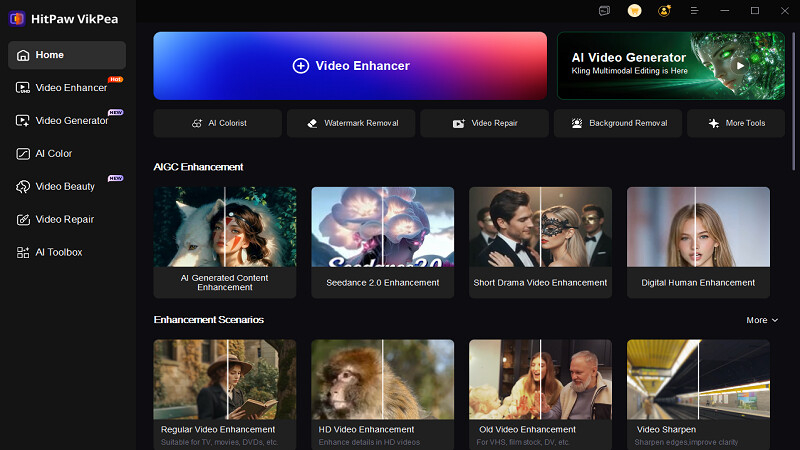The height and width of the screenshot is (450, 800).
Task: Click the large Video Enhancer banner button
Action: tap(350, 66)
